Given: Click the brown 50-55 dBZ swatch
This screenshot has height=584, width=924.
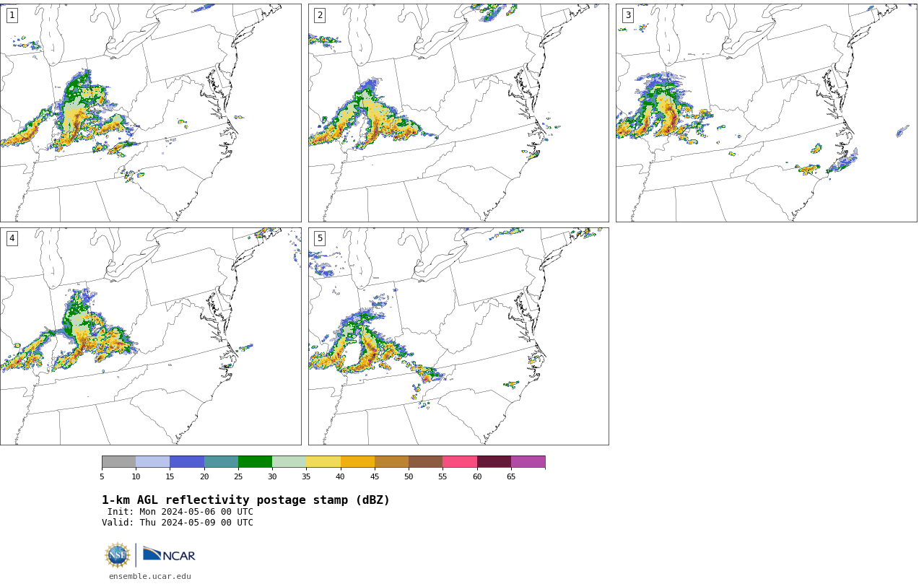Looking at the screenshot, I should pyautogui.click(x=425, y=462).
